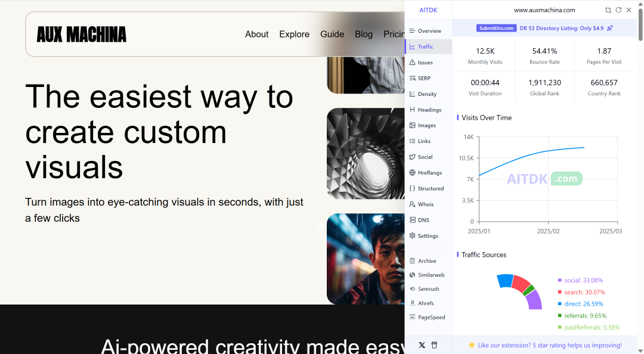This screenshot has width=644, height=354.
Task: Click the 00:00:44 Visit Duration value
Action: point(485,83)
